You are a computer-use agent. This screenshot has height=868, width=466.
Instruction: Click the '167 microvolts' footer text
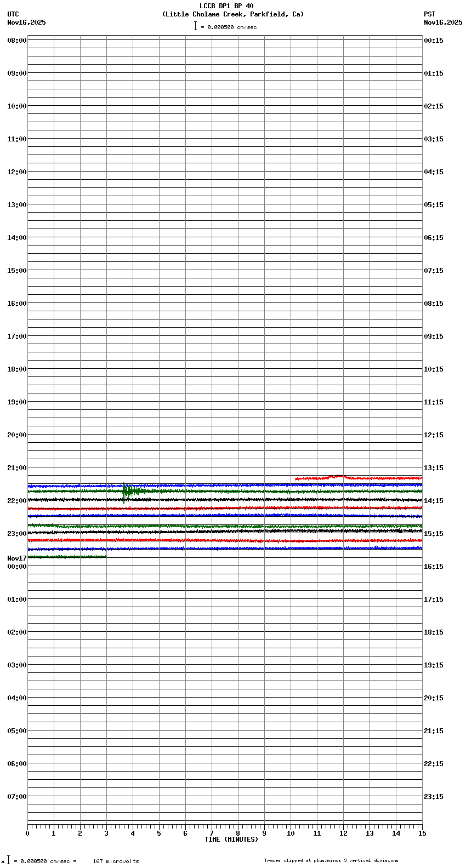116,861
